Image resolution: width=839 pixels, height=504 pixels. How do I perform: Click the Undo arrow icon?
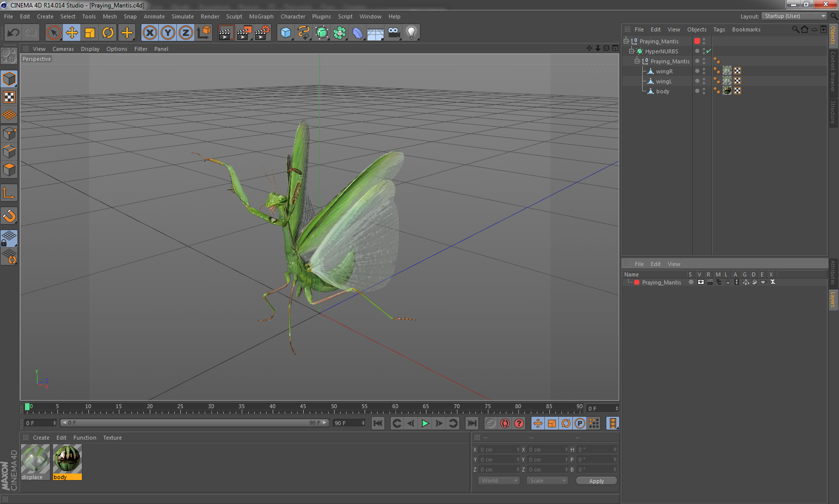tap(13, 33)
